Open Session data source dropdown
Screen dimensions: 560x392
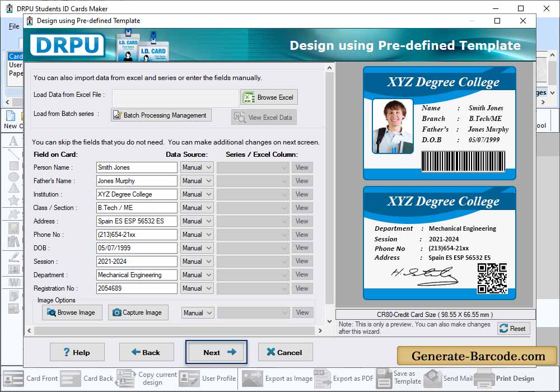tap(197, 262)
